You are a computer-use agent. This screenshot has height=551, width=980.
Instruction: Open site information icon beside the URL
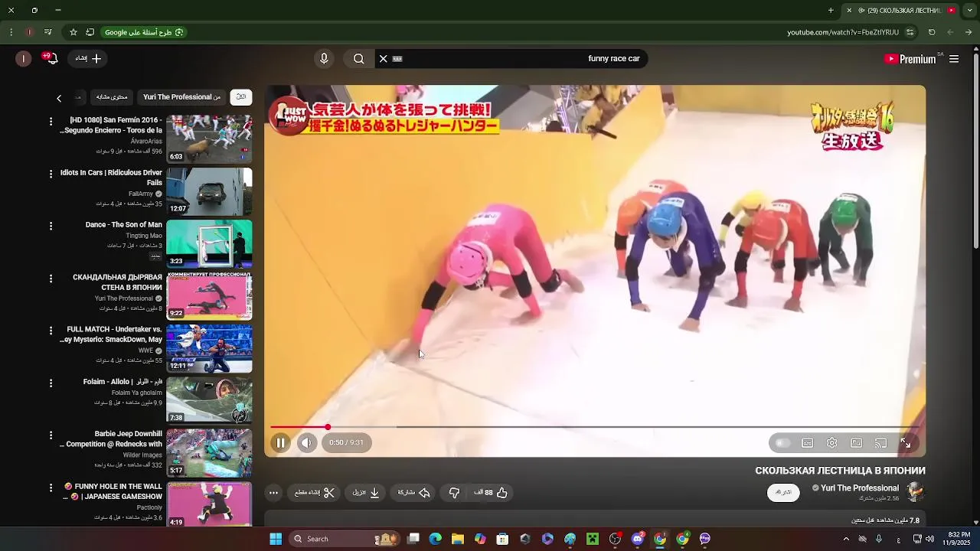pyautogui.click(x=910, y=32)
